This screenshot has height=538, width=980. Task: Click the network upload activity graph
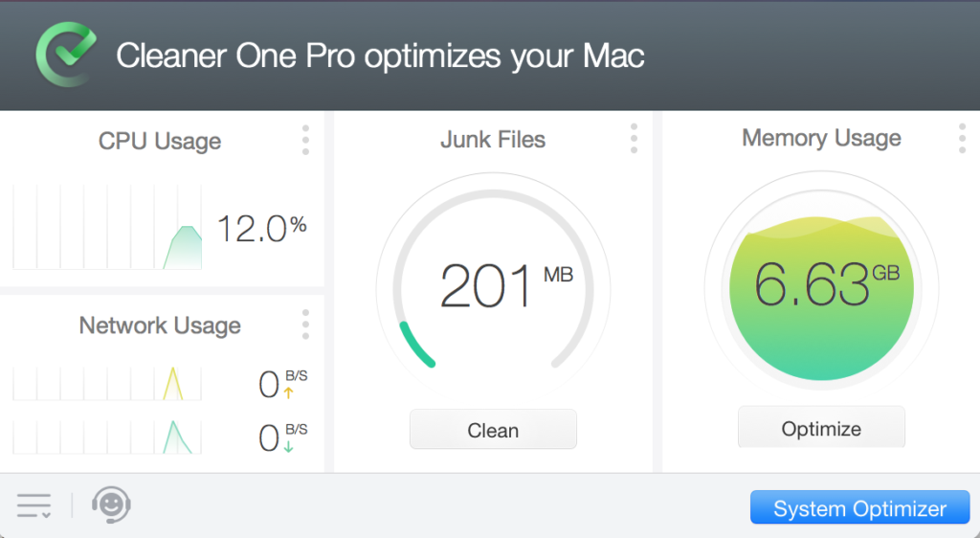[107, 384]
